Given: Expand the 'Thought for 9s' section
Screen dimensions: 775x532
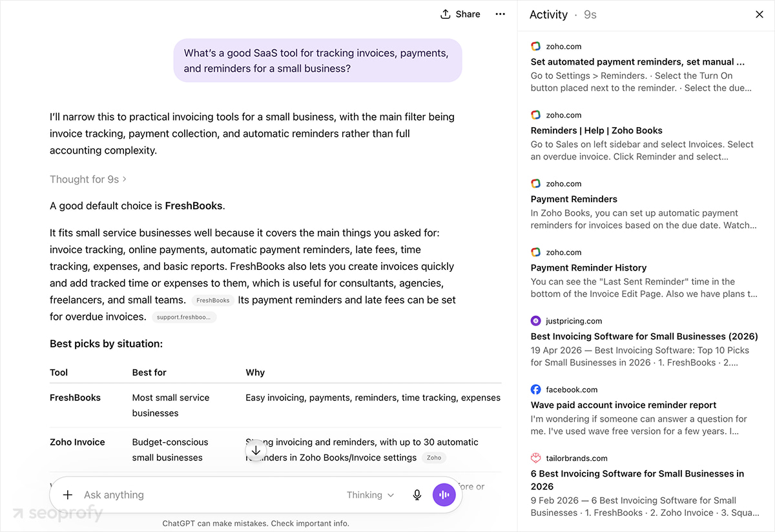Looking at the screenshot, I should tap(88, 179).
